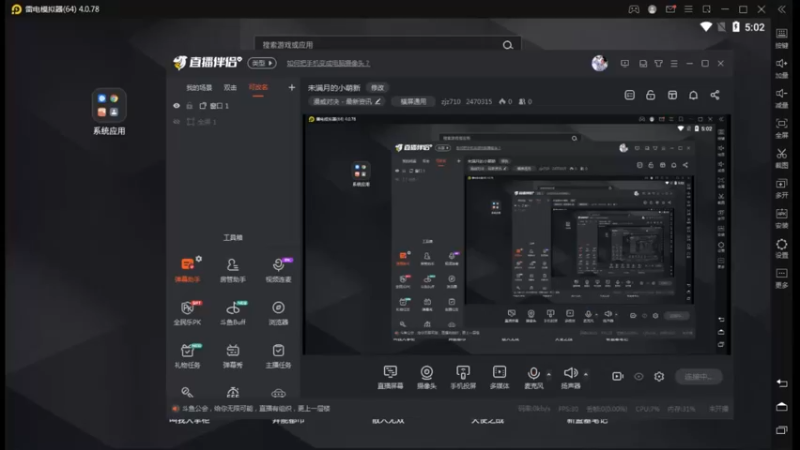Viewport: 800px width, 450px height.
Task: Open hamburger menu in 直播伴侣 title bar
Action: coord(674,63)
